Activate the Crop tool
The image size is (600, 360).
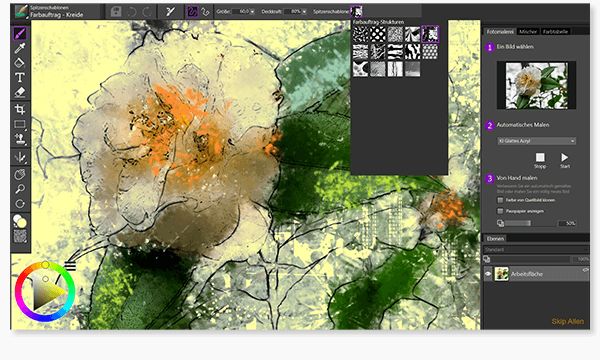[20, 109]
